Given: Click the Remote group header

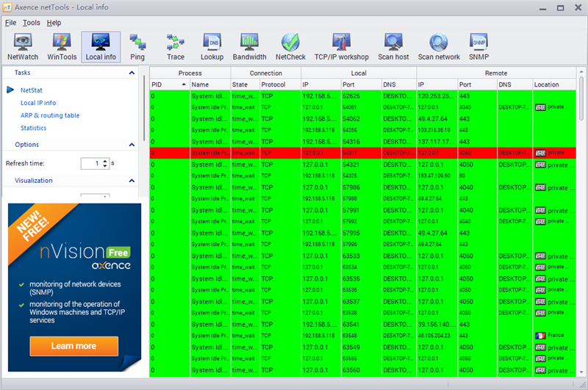Looking at the screenshot, I should coord(496,73).
